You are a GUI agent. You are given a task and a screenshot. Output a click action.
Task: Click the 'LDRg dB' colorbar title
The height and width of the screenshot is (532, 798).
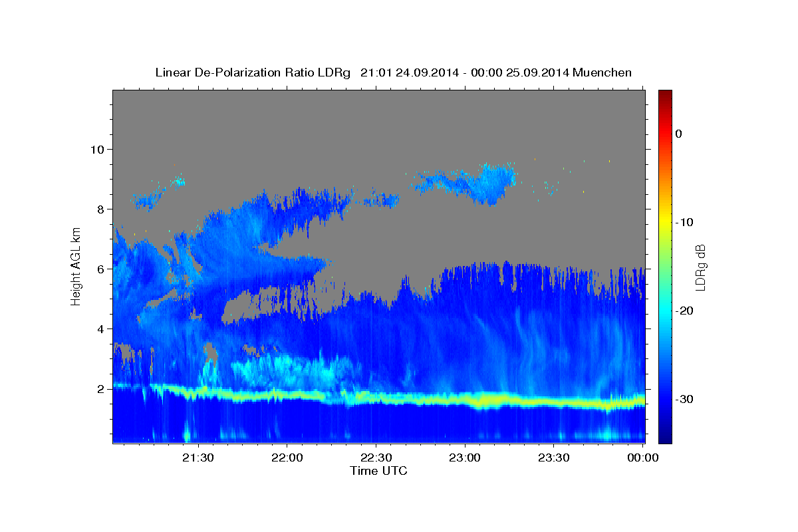pos(700,267)
